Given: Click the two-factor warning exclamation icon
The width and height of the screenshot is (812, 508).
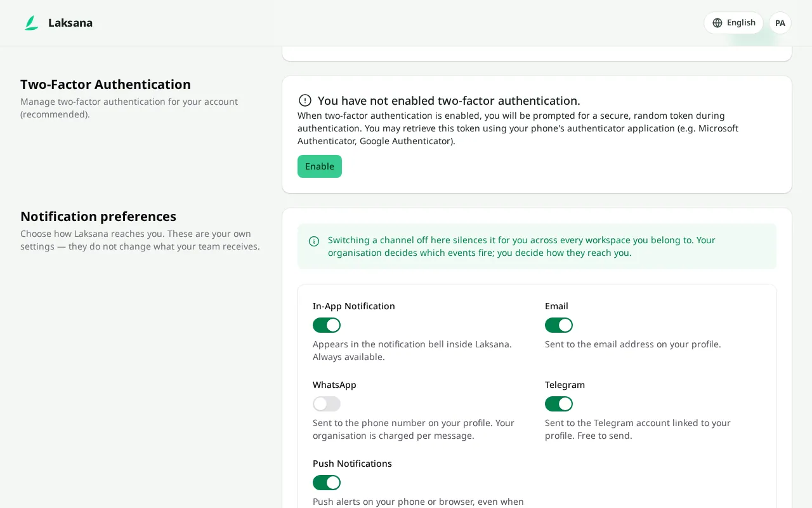Looking at the screenshot, I should 305,100.
